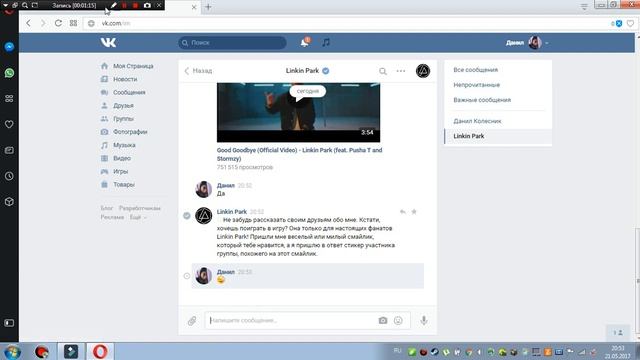Record a voice message microphone icon
The image size is (640, 360).
click(424, 320)
